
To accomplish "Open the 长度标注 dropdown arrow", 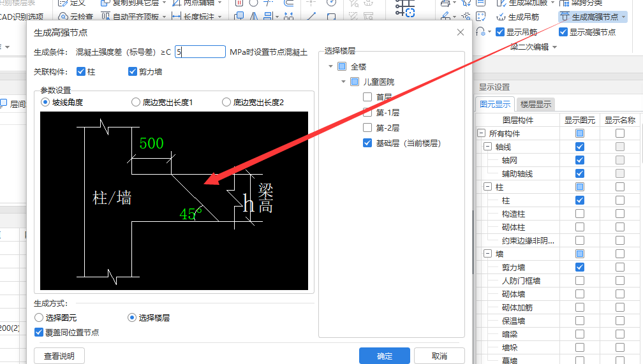I will click(x=220, y=17).
